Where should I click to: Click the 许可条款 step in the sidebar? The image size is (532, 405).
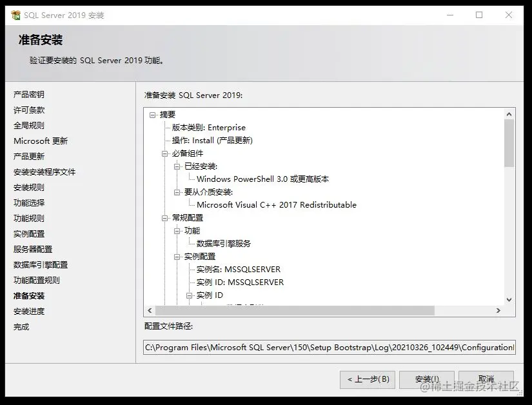click(x=29, y=110)
